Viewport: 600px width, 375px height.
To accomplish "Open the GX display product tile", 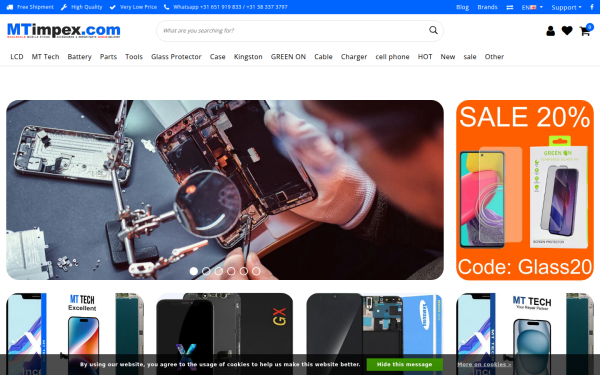I will [x=225, y=334].
